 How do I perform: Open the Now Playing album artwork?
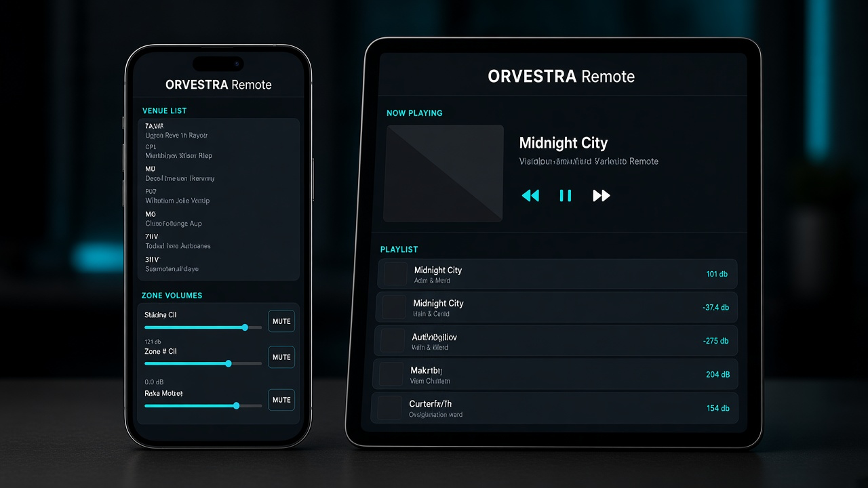tap(444, 173)
